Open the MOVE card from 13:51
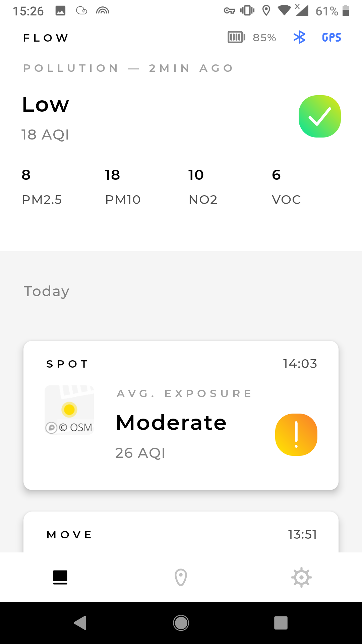This screenshot has width=362, height=644. [181, 534]
